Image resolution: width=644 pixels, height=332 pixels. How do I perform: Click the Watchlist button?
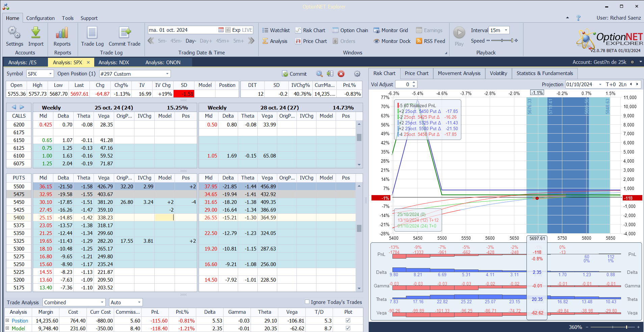276,30
